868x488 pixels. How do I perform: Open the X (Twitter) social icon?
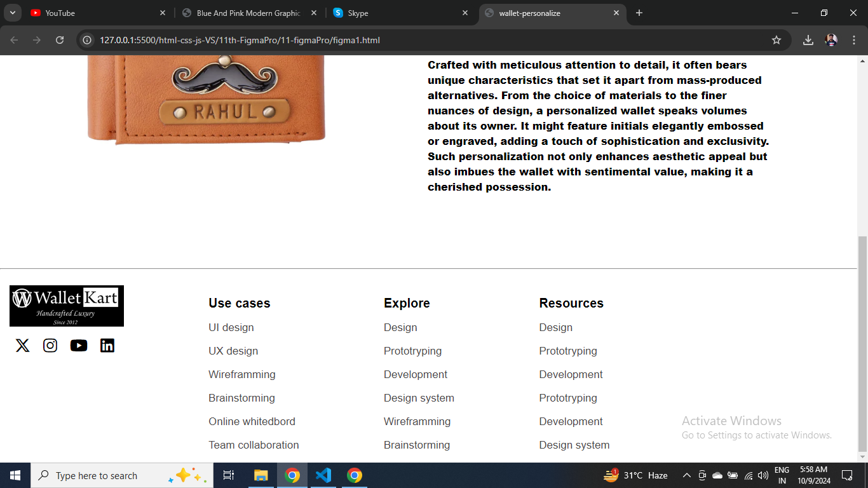coord(23,346)
